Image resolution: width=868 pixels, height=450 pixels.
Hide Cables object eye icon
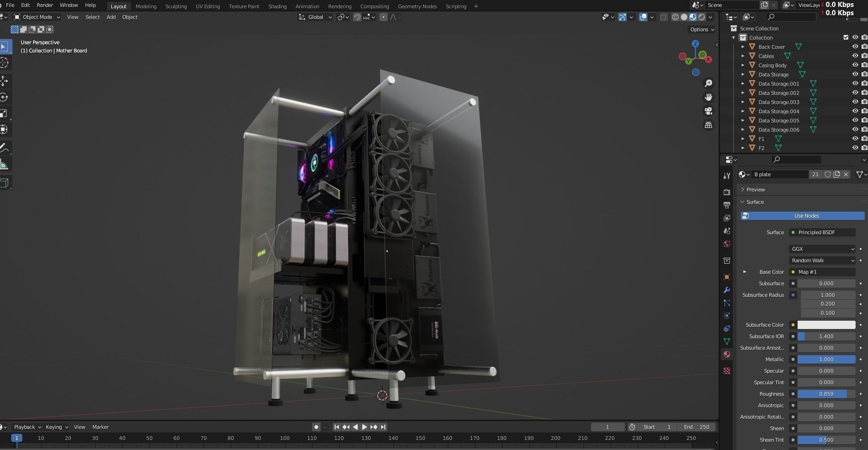(855, 56)
